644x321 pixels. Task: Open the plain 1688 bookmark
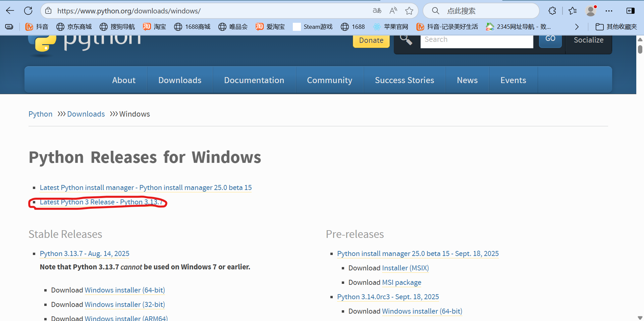click(x=353, y=27)
